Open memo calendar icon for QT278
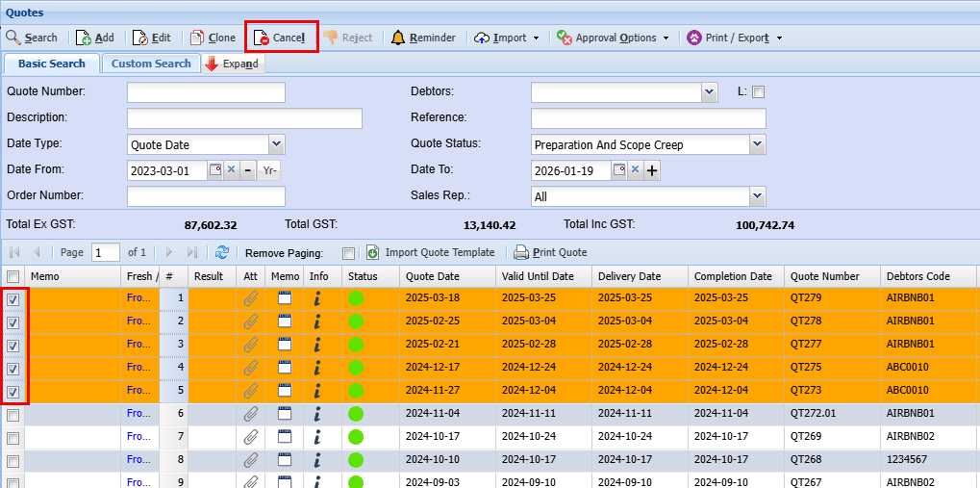Image resolution: width=980 pixels, height=488 pixels. [285, 321]
